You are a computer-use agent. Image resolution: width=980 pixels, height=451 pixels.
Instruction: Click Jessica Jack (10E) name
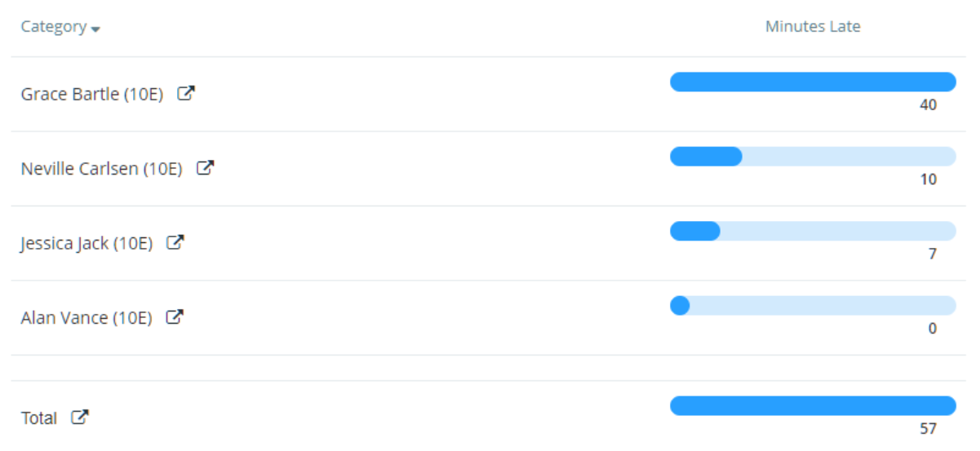pyautogui.click(x=86, y=243)
